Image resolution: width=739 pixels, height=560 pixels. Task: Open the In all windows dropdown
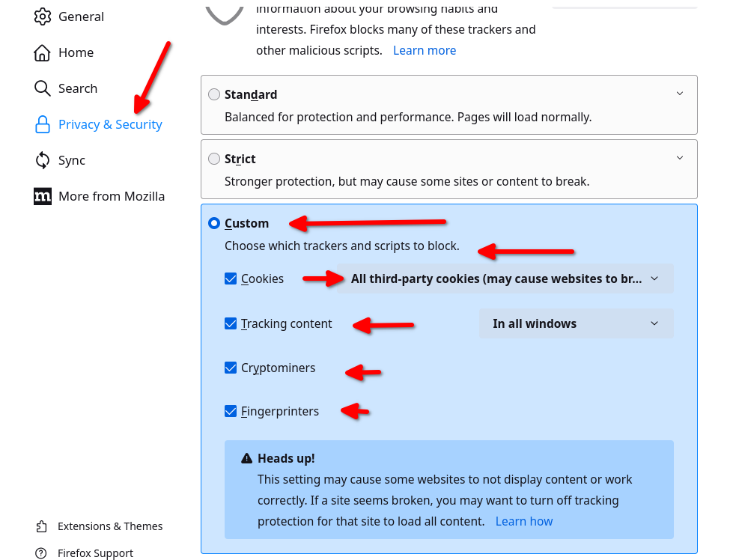point(576,323)
